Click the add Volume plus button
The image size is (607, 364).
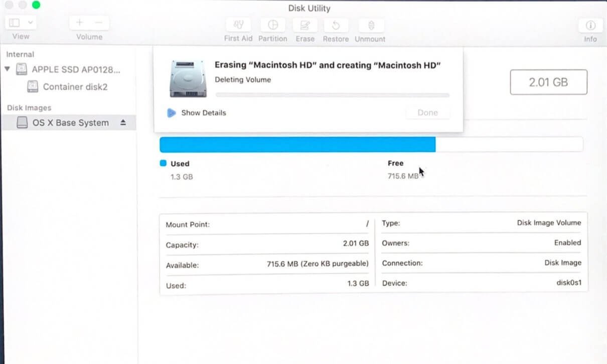click(79, 23)
